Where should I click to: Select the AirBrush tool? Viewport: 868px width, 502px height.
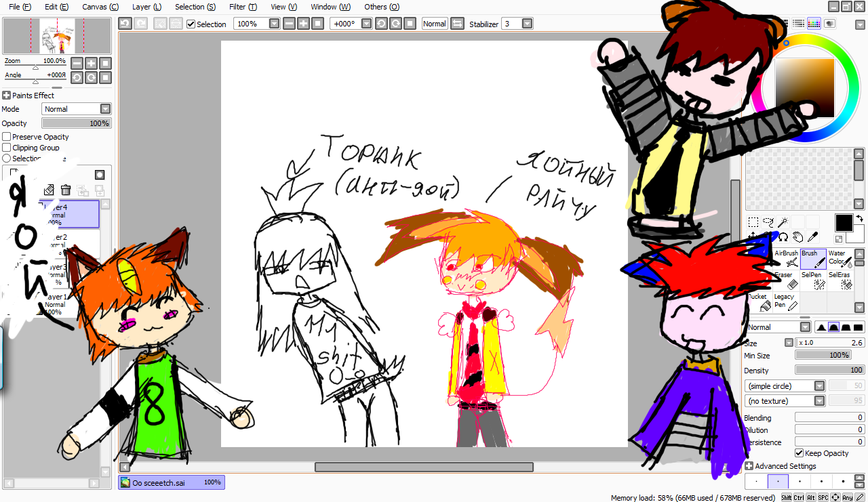(786, 258)
